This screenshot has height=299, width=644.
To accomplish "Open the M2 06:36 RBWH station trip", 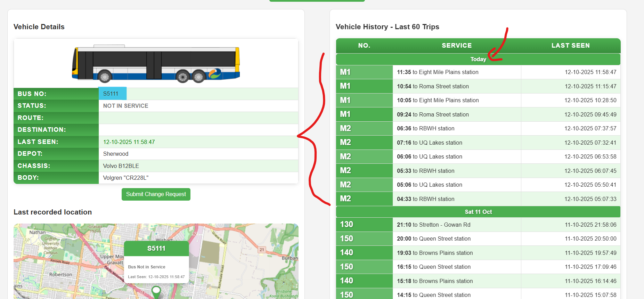I will click(425, 129).
